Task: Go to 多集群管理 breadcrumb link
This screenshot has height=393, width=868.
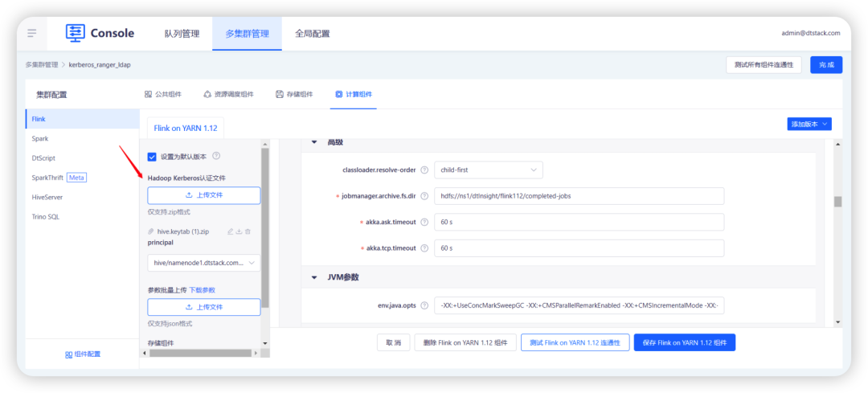Action: 42,65
